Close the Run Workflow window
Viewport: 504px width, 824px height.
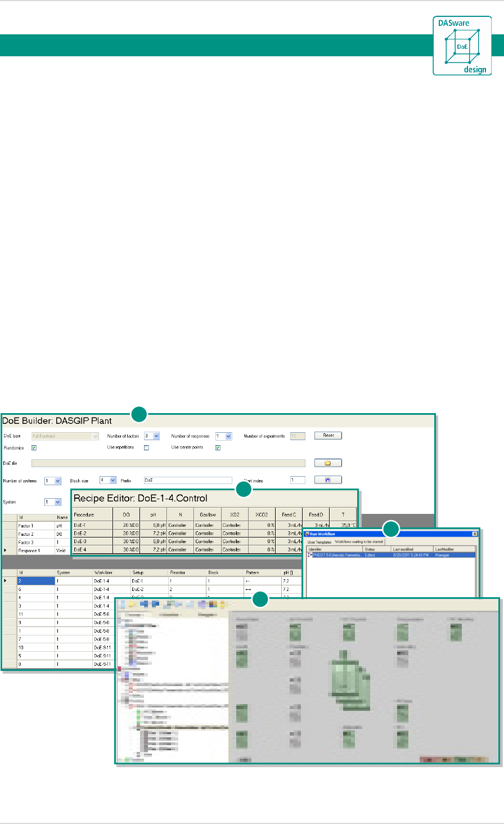coord(474,534)
